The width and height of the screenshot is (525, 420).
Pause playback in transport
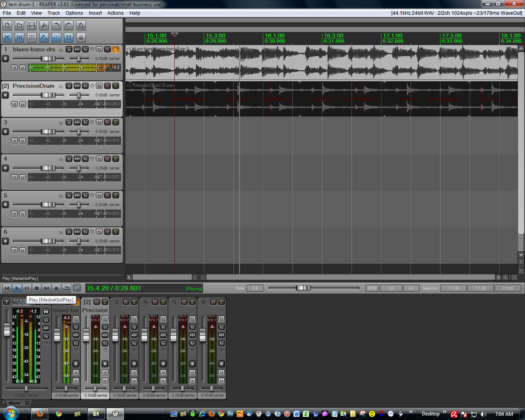pyautogui.click(x=27, y=288)
